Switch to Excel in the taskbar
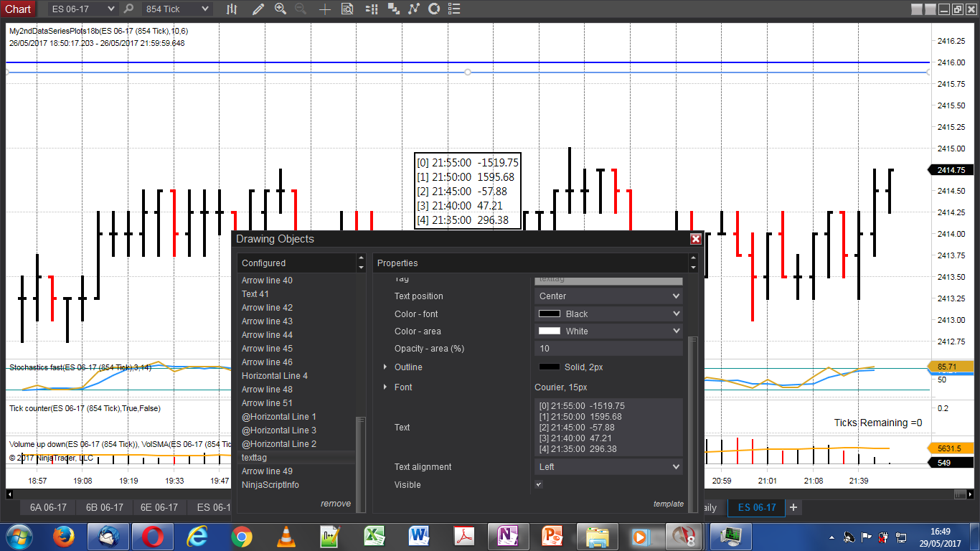980x551 pixels. 374,537
